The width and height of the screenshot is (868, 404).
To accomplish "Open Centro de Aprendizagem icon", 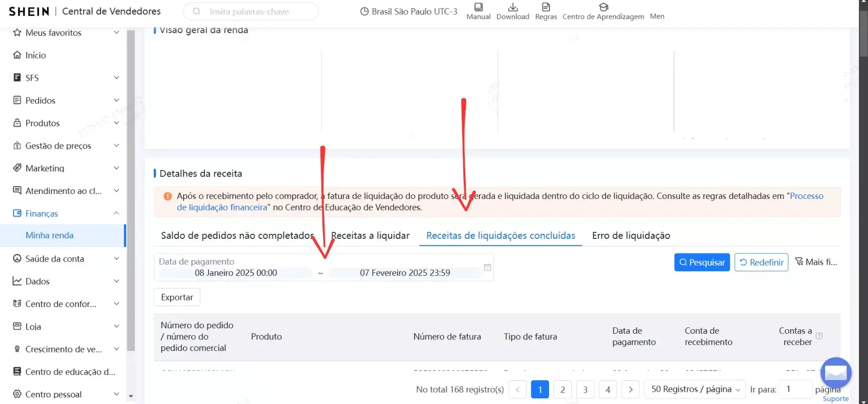I will [x=603, y=7].
